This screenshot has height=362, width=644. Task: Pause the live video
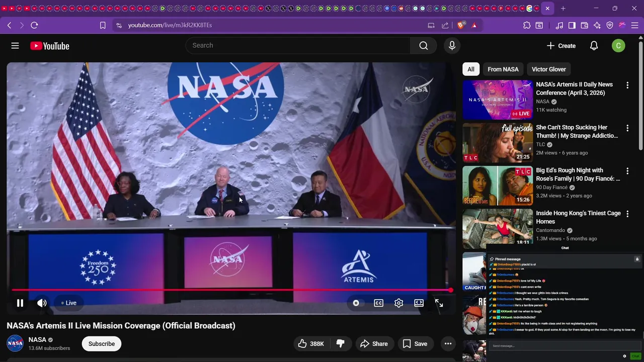[20, 303]
